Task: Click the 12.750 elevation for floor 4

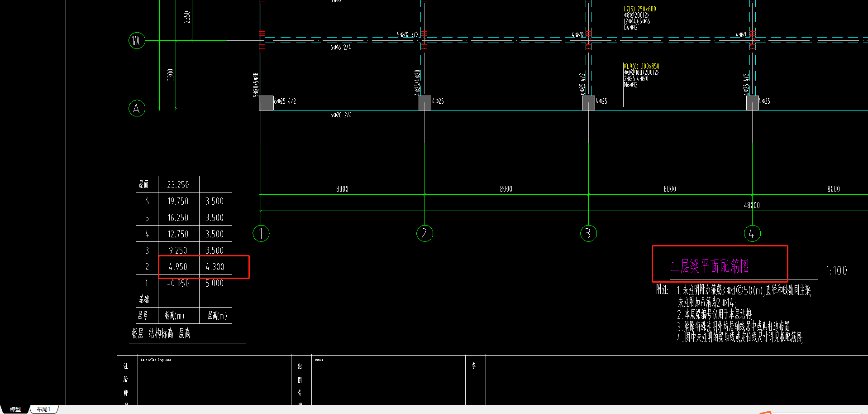Action: pos(178,234)
